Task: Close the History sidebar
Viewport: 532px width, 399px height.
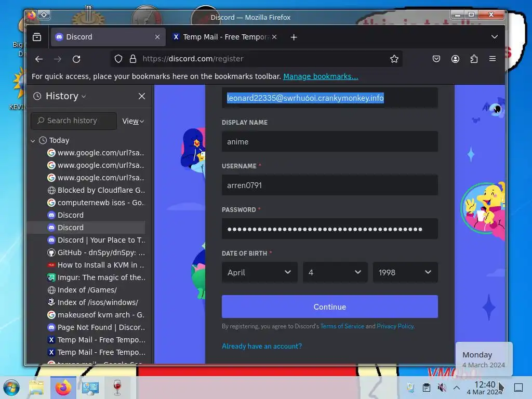Action: pos(142,96)
